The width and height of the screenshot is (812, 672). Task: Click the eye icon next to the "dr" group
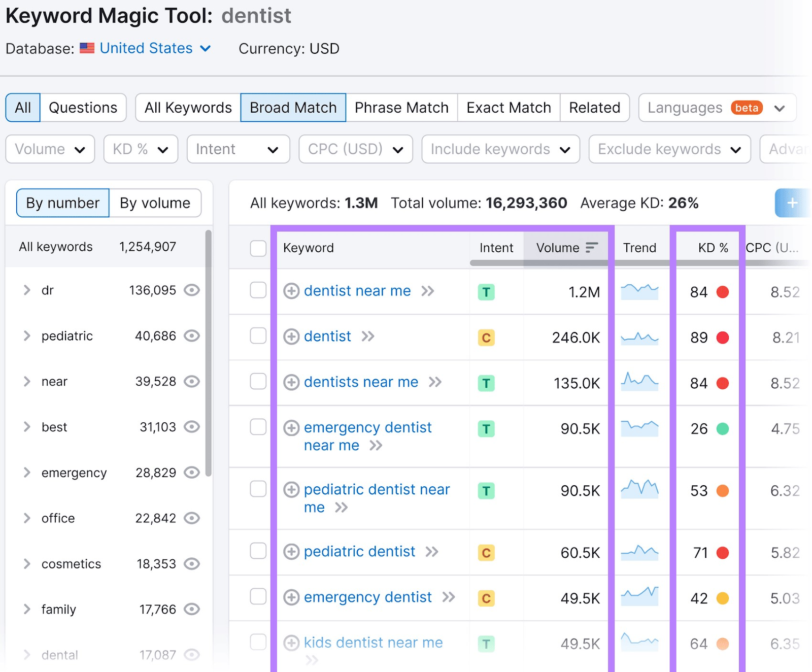tap(191, 290)
